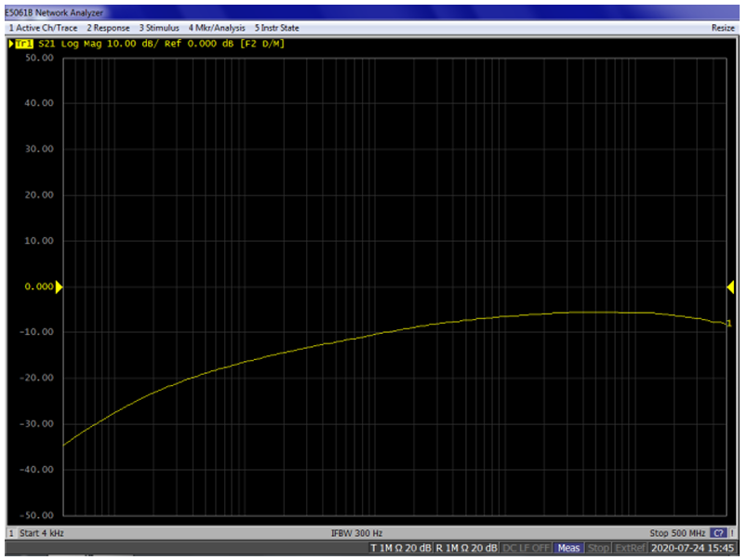The width and height of the screenshot is (748, 560).
Task: Click the IFBW 300 Hz setting
Action: pyautogui.click(x=356, y=533)
